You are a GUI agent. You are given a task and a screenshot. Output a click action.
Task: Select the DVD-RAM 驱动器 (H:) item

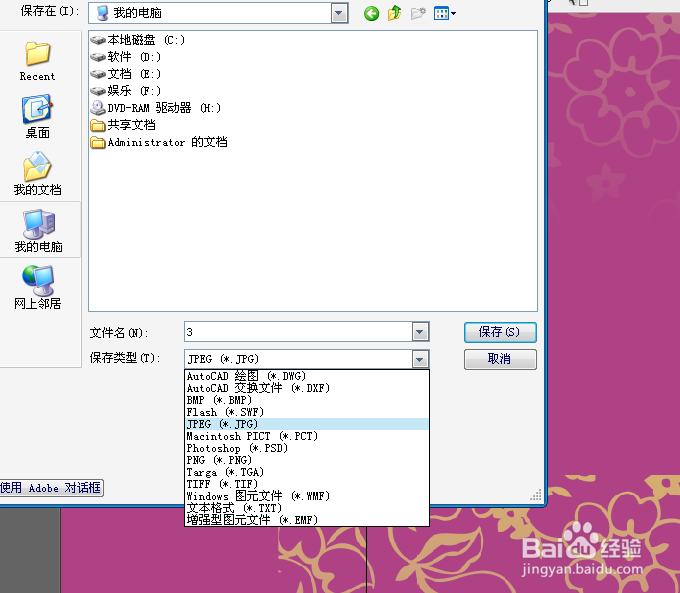(x=156, y=108)
